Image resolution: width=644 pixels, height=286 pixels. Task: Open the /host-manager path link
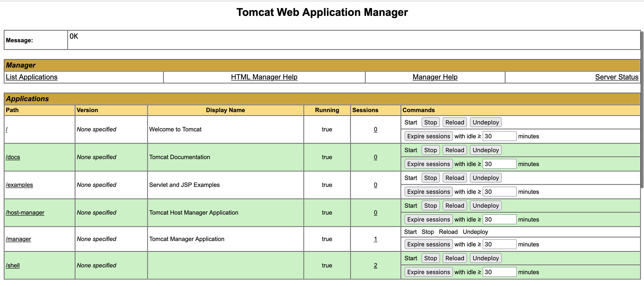click(x=25, y=213)
